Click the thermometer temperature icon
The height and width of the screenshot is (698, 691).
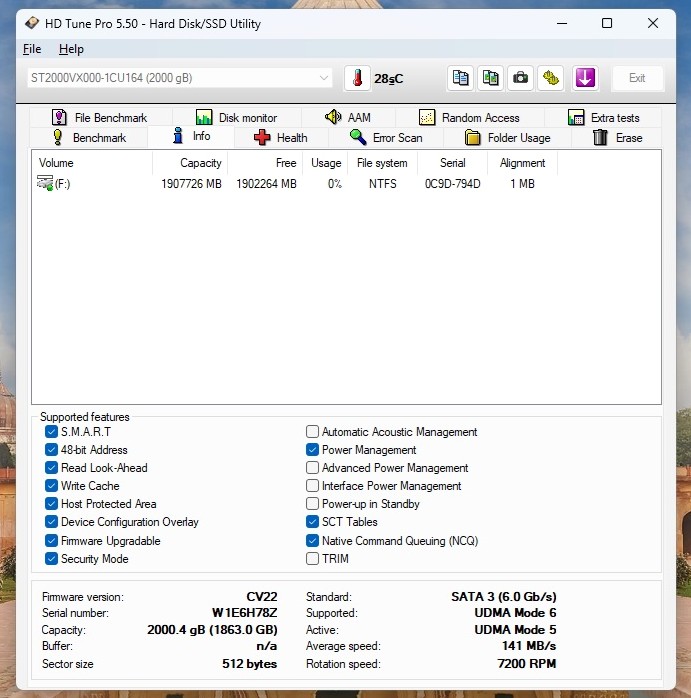click(357, 78)
